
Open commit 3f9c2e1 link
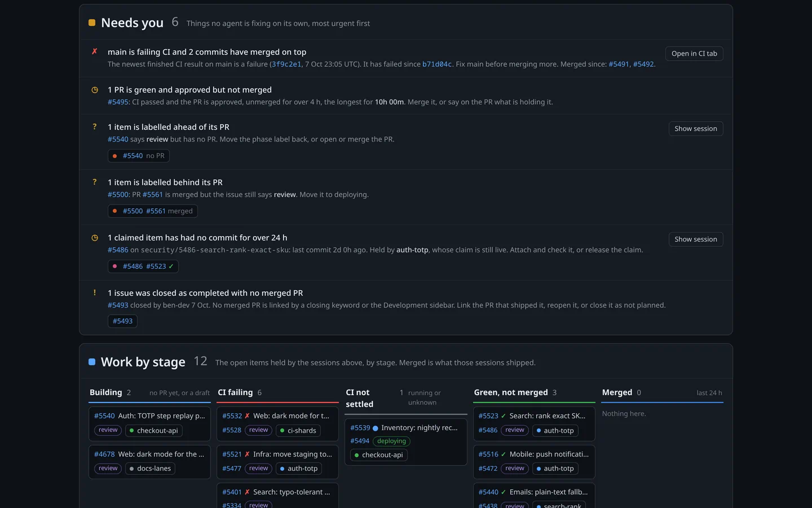click(x=286, y=64)
